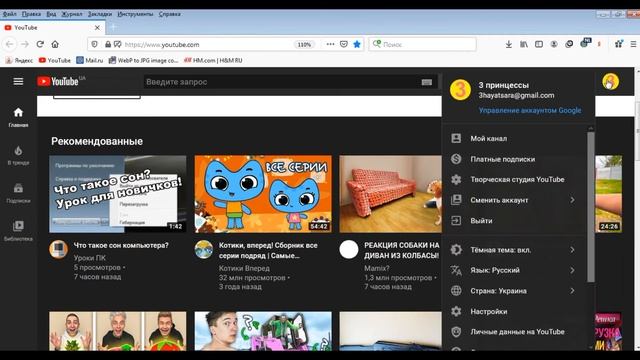Click the tracking protection shield icon

click(94, 44)
